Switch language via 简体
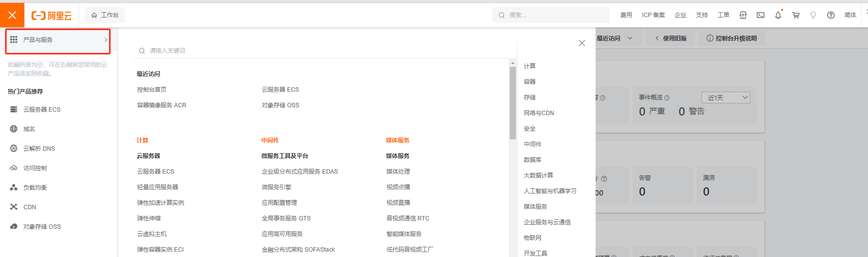 click(x=850, y=15)
